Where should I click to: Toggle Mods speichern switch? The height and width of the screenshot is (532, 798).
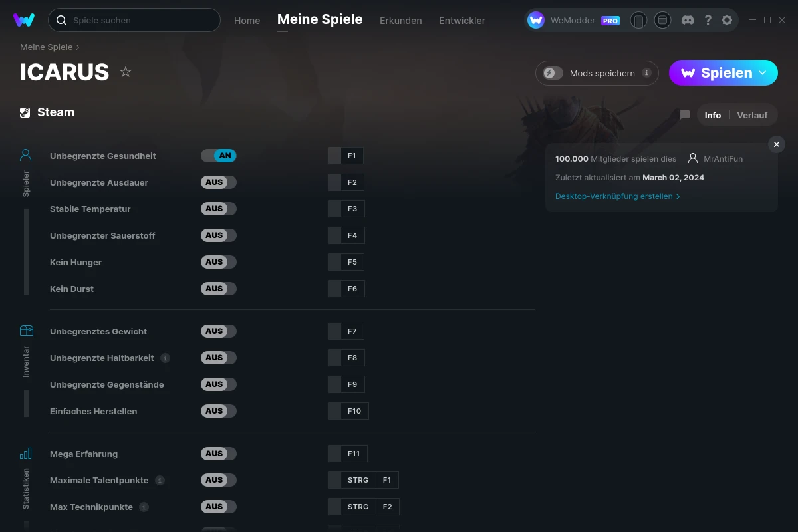pyautogui.click(x=553, y=73)
